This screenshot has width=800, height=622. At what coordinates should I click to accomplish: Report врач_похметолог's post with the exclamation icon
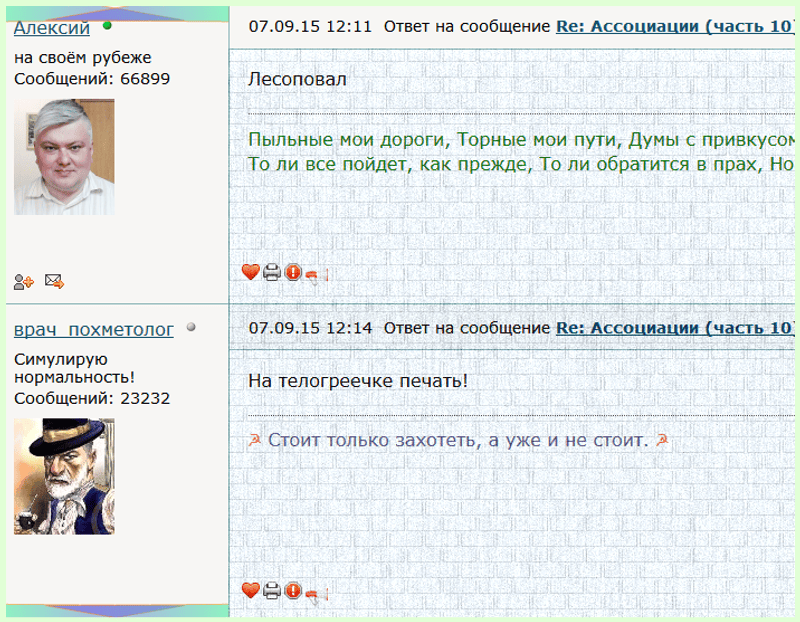(293, 590)
